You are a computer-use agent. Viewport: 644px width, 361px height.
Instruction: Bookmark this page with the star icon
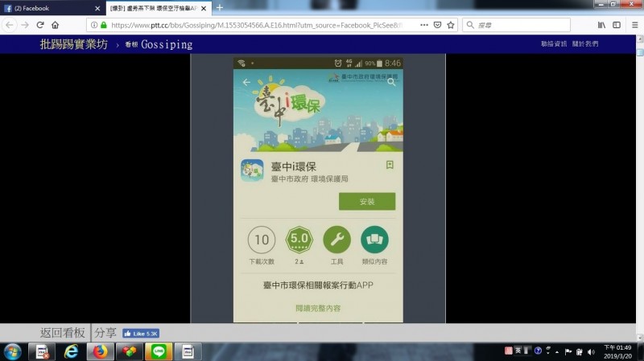pos(451,25)
